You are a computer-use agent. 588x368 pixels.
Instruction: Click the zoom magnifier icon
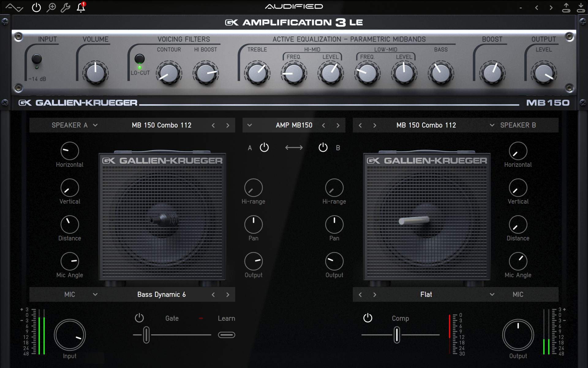point(51,7)
